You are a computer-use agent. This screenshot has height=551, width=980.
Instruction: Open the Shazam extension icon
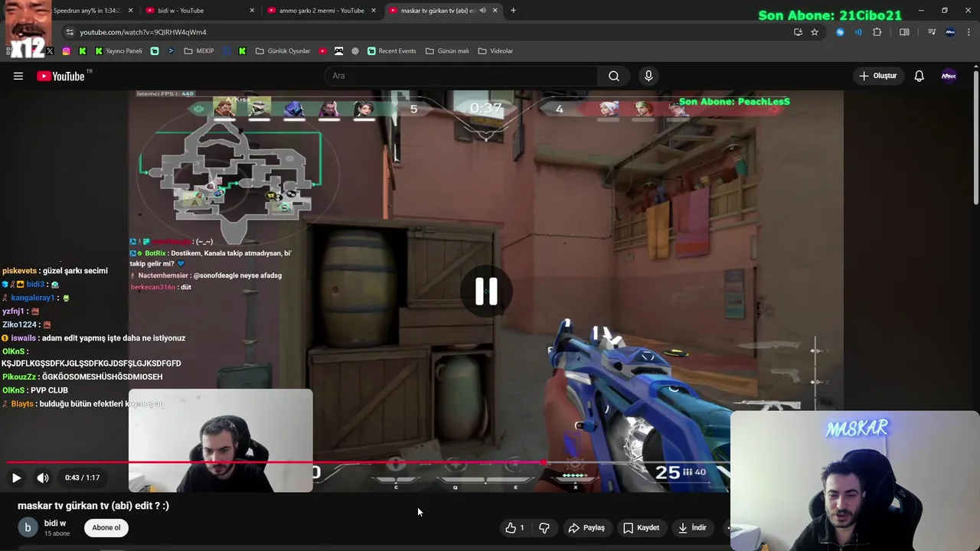pyautogui.click(x=840, y=32)
